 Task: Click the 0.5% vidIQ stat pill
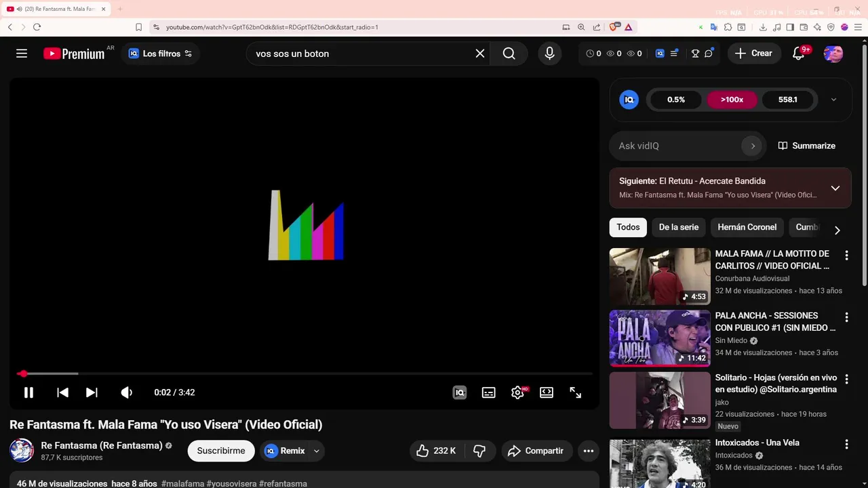676,100
